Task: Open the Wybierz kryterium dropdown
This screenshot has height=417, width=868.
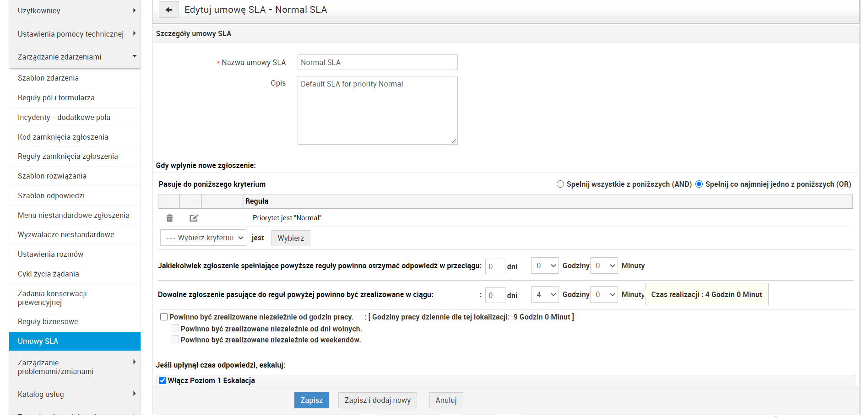Action: coord(203,238)
